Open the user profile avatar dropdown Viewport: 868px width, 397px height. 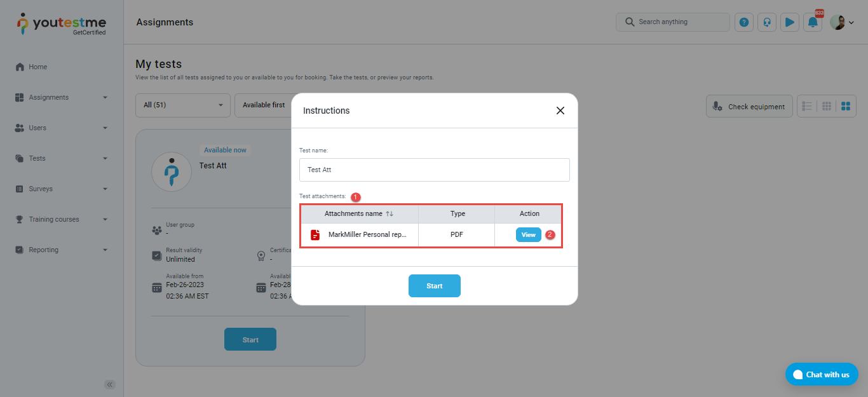point(841,22)
